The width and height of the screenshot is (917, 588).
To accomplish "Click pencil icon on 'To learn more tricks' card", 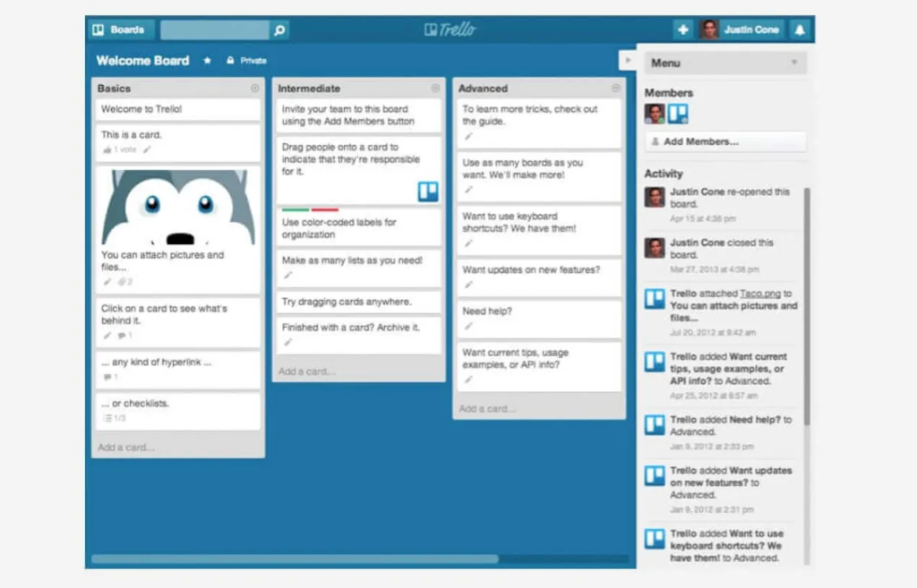I will point(468,136).
